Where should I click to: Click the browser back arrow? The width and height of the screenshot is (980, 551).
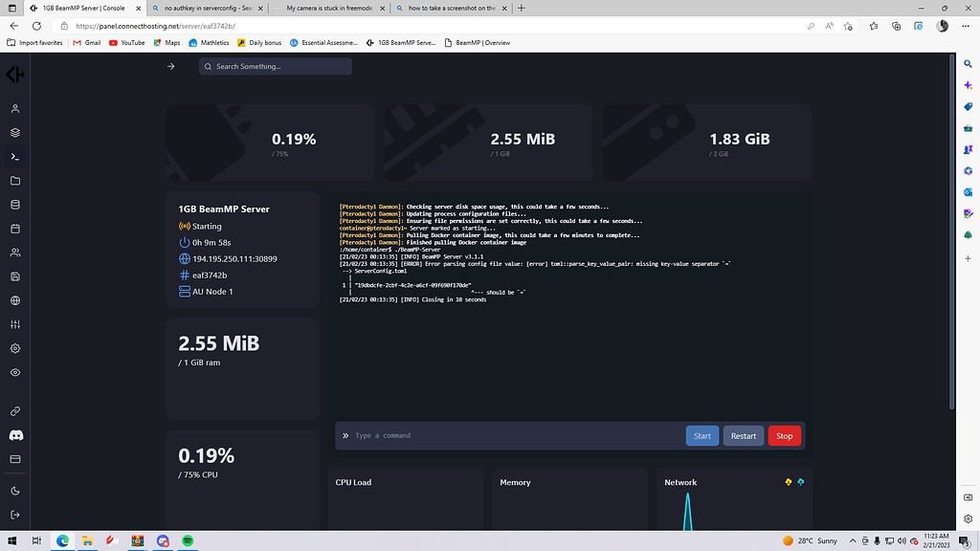[14, 26]
